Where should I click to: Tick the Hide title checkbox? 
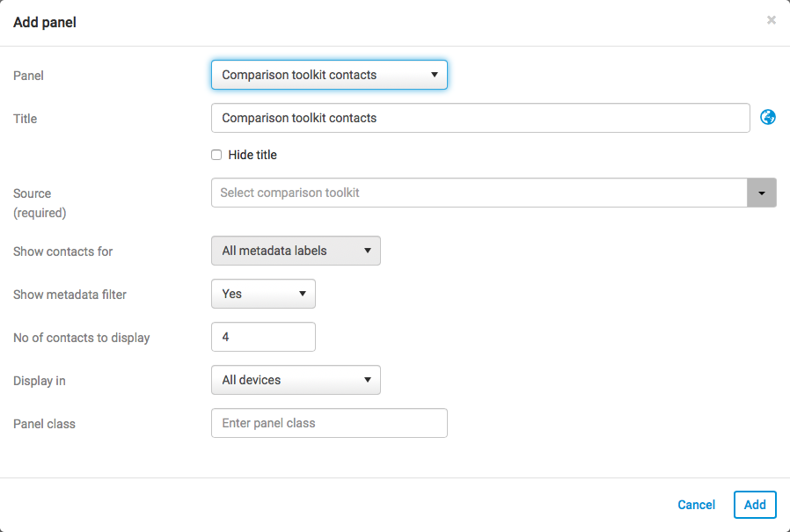point(216,155)
